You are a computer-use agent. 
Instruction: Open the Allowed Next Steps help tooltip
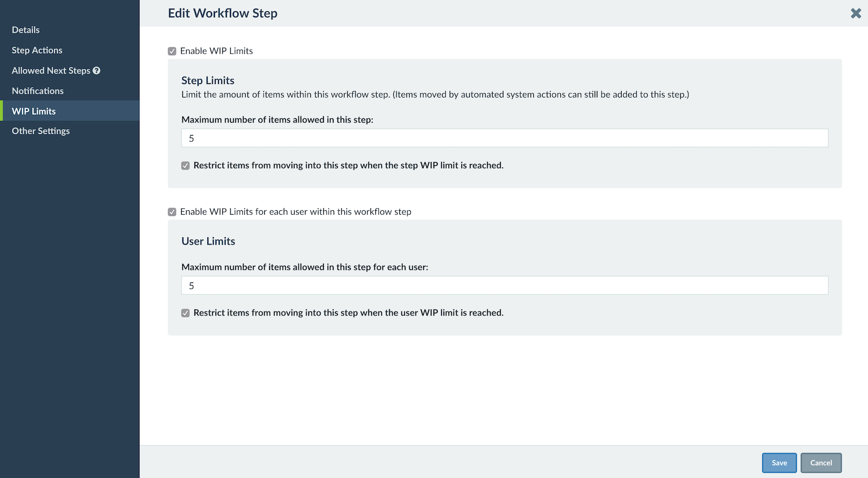tap(97, 70)
